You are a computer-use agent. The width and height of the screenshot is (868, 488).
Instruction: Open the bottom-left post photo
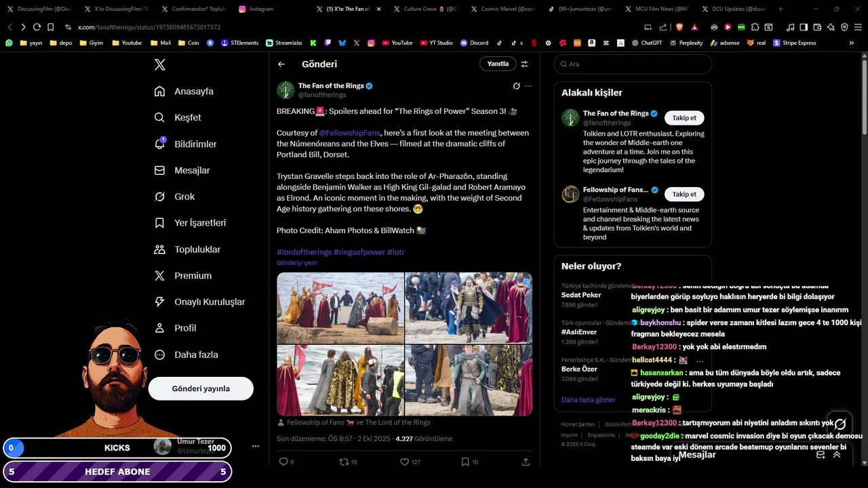340,380
